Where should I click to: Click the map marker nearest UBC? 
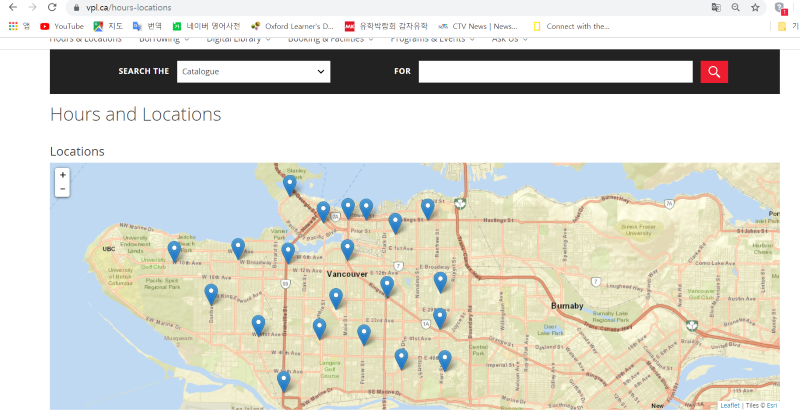174,250
